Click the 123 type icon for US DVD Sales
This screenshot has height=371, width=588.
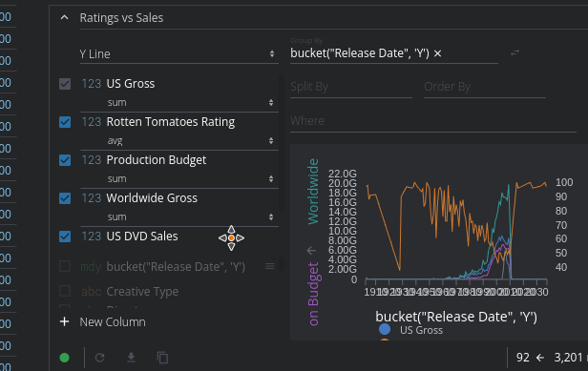coord(91,237)
